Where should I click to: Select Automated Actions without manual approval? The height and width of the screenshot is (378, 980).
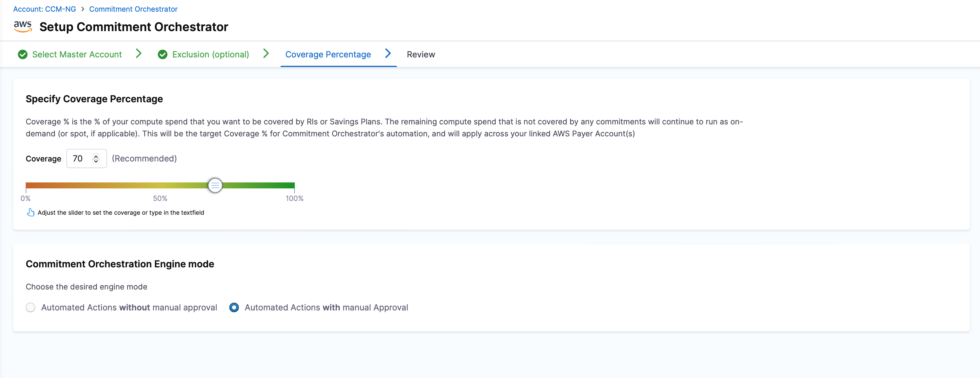(x=30, y=307)
